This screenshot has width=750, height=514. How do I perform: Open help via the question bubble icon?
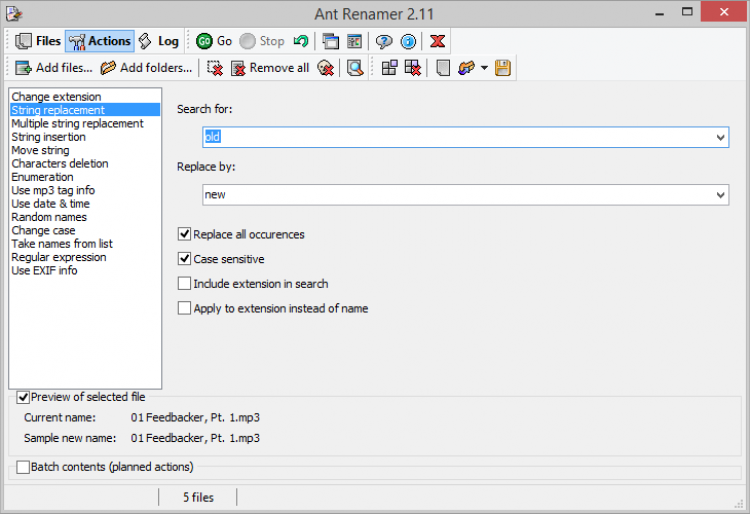click(x=384, y=42)
